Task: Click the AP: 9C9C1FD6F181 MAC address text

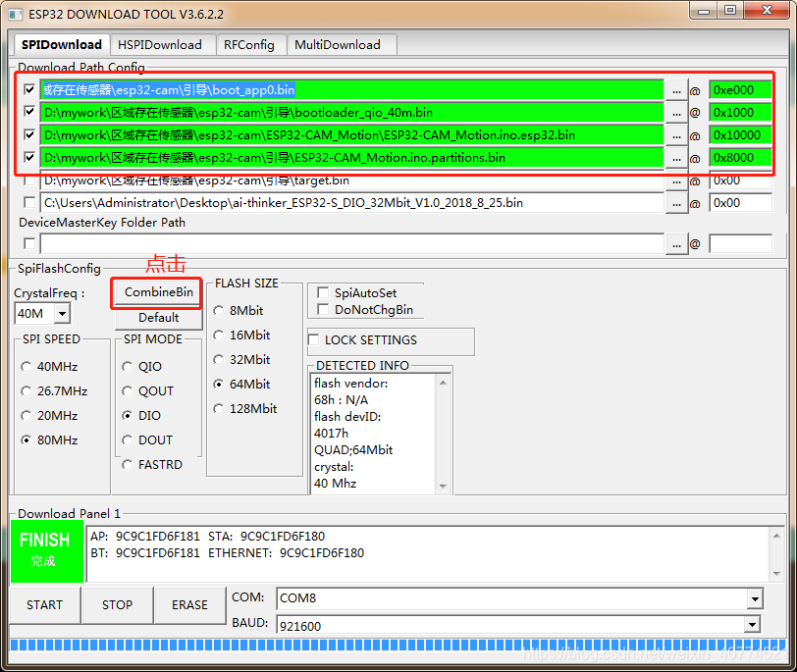Action: (145, 537)
